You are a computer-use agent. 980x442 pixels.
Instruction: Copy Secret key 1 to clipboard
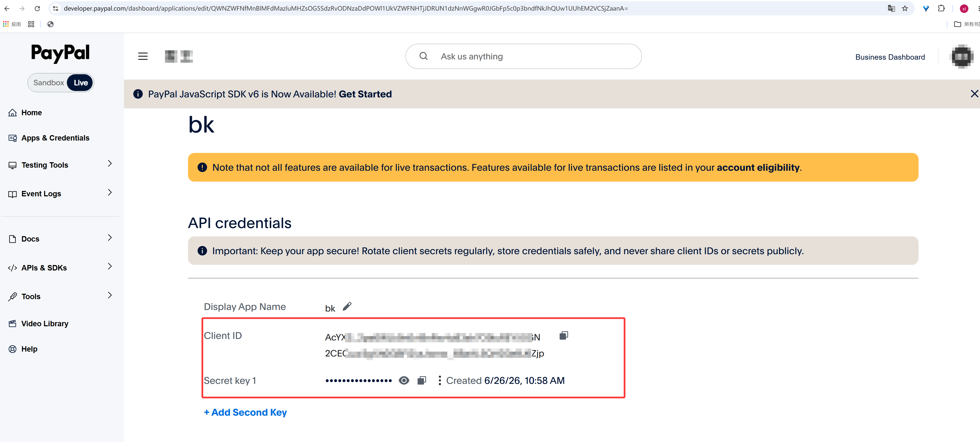pyautogui.click(x=421, y=380)
